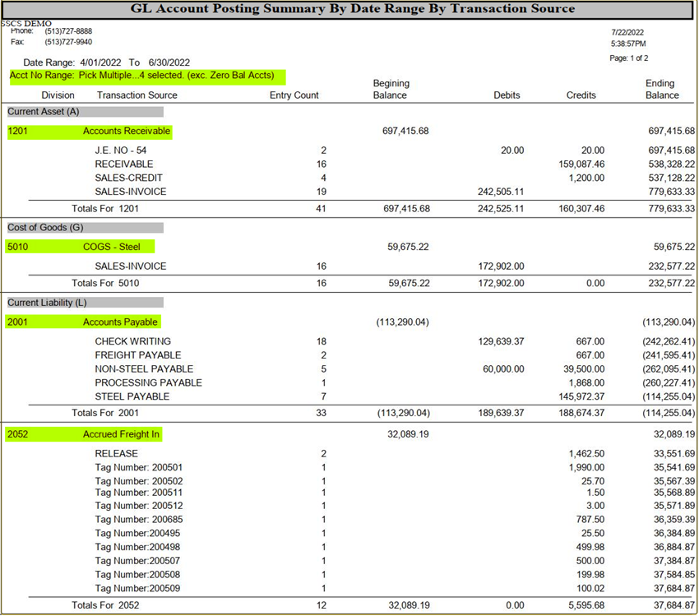Select the J.E. NO - 54 transaction row
Screen dimensions: 699x616
tap(121, 151)
